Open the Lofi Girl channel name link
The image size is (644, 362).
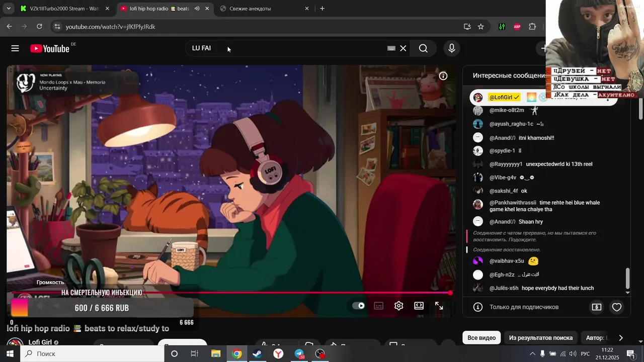tap(40, 342)
